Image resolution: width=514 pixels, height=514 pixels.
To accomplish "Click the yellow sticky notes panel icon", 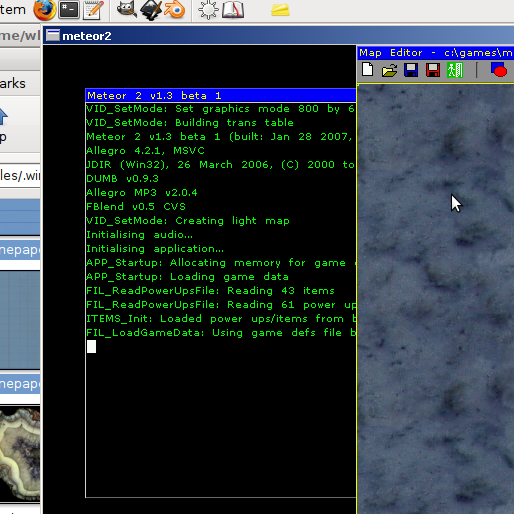I will (x=280, y=10).
